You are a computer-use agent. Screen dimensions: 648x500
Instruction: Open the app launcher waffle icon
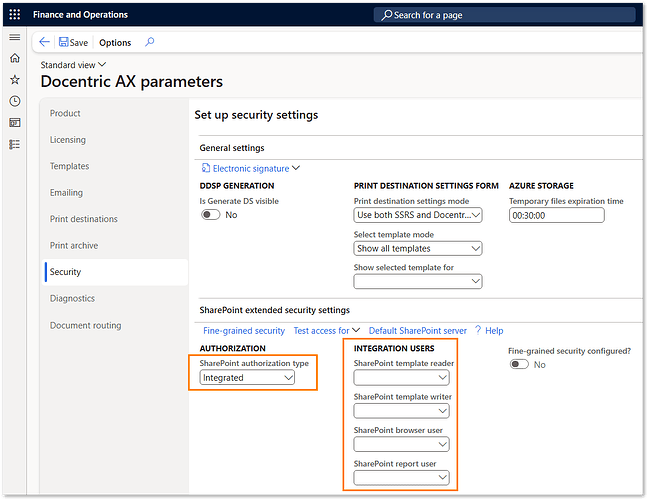point(15,15)
